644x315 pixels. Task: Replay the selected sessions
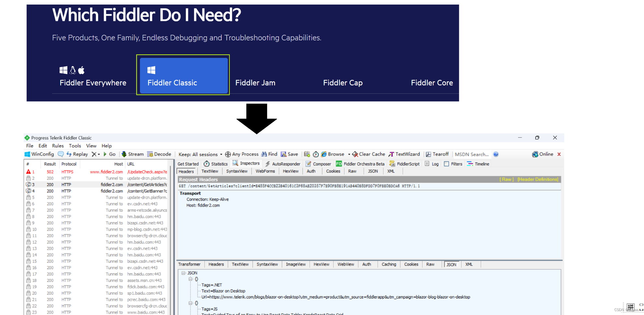(77, 154)
